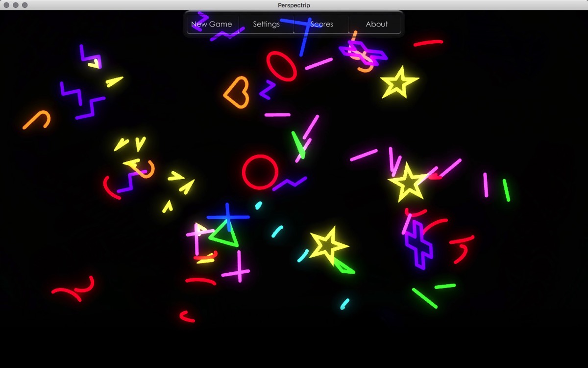The image size is (588, 368).
Task: Click the yellow star near bottom center
Action: coord(328,244)
